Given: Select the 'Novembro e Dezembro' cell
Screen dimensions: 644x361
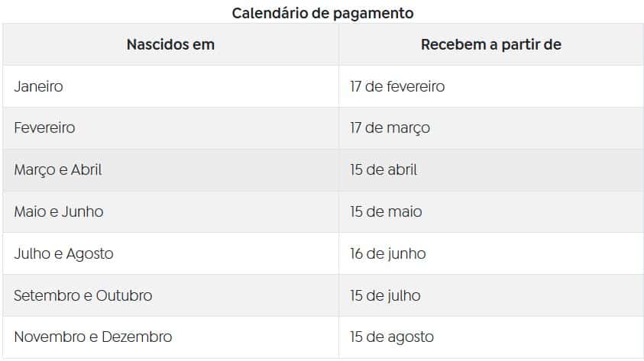Looking at the screenshot, I should tap(92, 337).
